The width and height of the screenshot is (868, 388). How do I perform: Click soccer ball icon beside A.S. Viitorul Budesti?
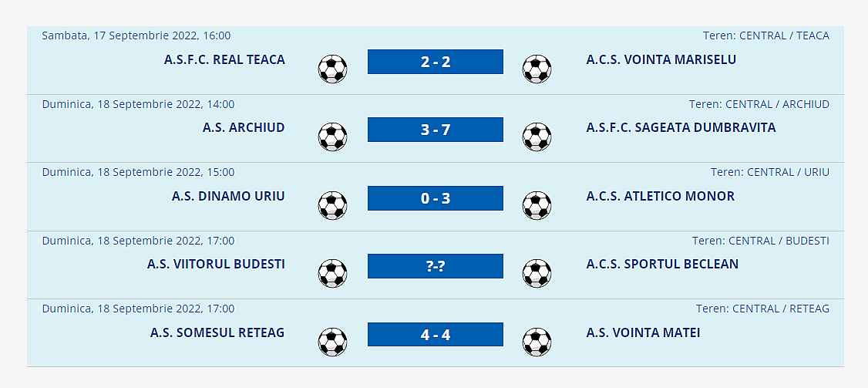point(332,273)
